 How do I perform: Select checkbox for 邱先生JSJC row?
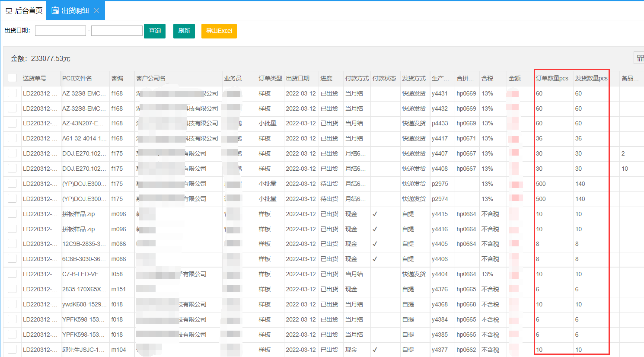12,350
